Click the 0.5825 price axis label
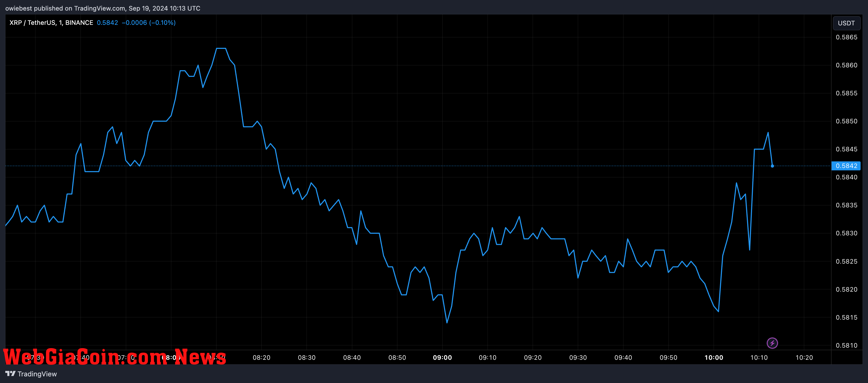 click(846, 261)
